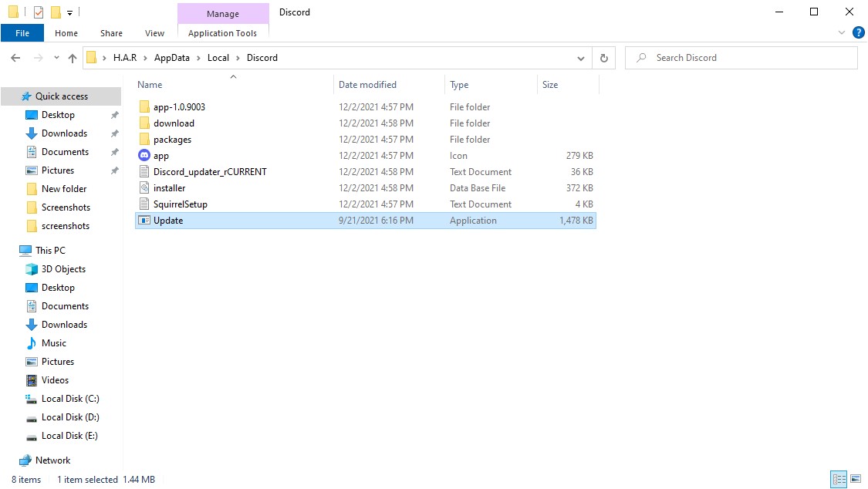Navigate to H.A.R in the breadcrumb
This screenshot has width=868, height=489.
[x=124, y=58]
